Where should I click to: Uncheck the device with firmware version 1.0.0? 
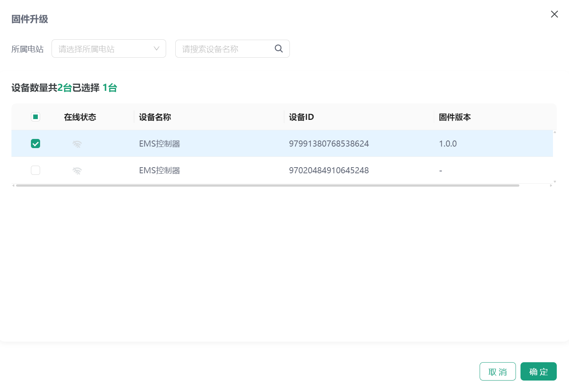[x=36, y=144]
